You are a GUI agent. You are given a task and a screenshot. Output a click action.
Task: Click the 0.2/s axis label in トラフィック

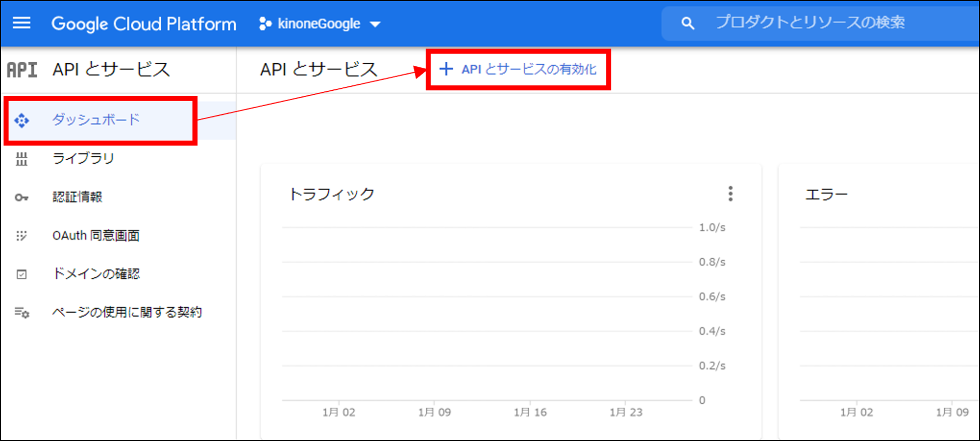tap(712, 366)
